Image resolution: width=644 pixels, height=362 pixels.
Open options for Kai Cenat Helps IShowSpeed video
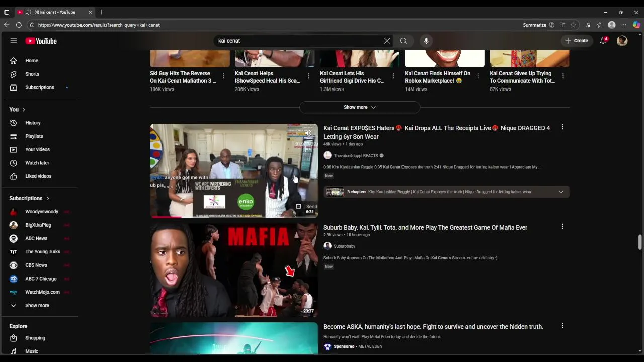[x=308, y=76]
